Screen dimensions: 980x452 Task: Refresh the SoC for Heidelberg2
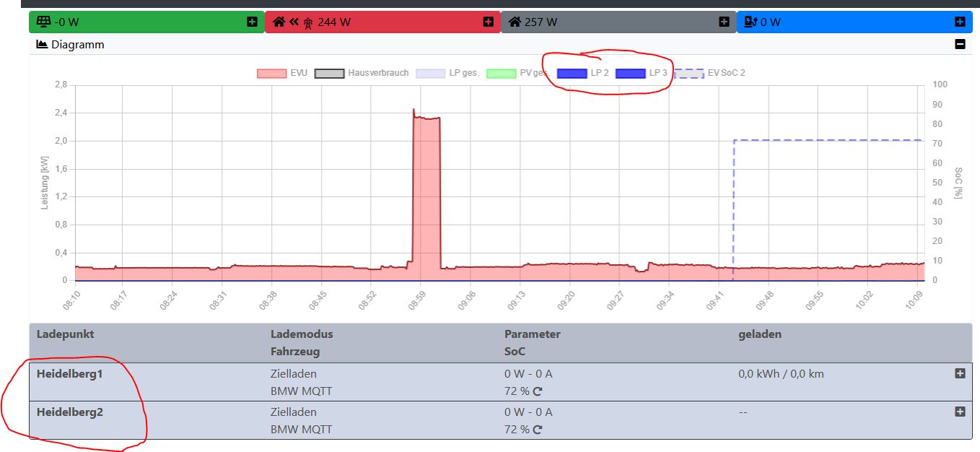(x=537, y=430)
